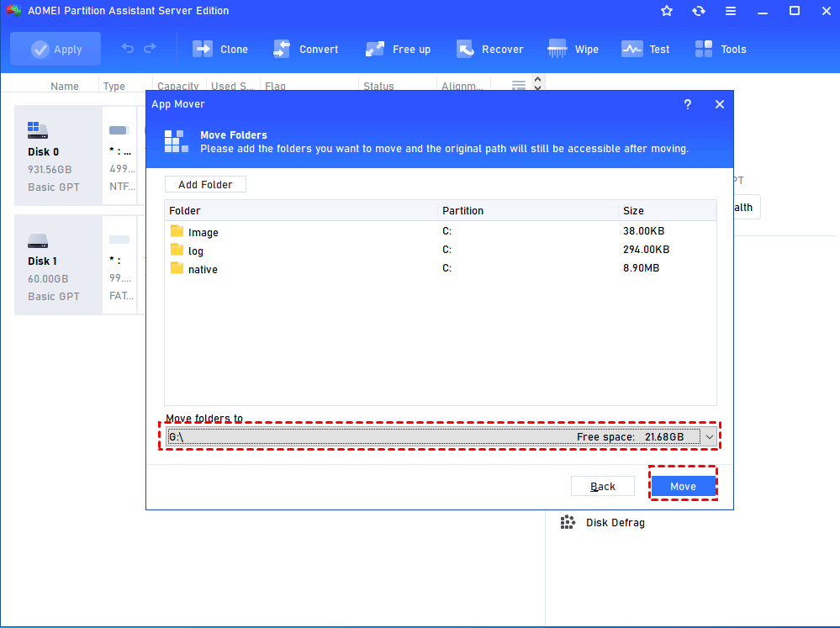Close the App Mover dialog

pos(720,104)
